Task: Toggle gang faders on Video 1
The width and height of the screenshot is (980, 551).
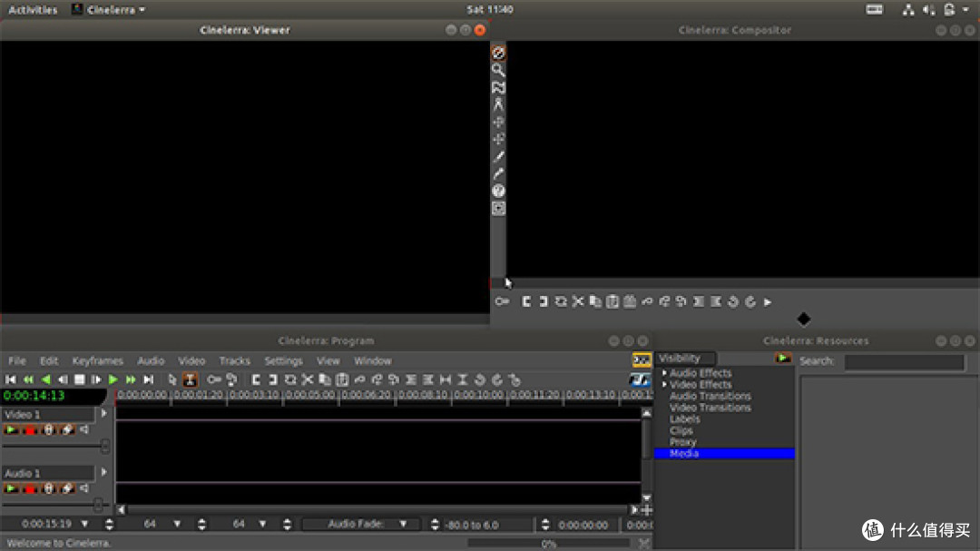Action: point(48,430)
